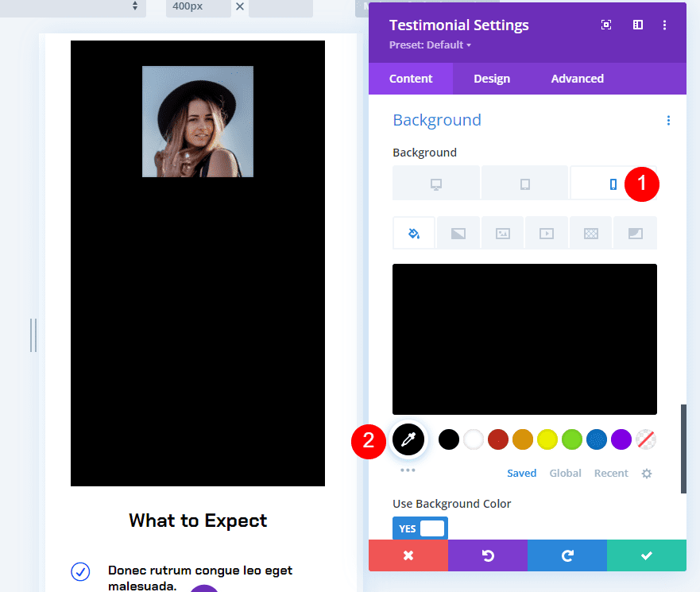Save changes with the green checkmark button
The width and height of the screenshot is (700, 592).
pyautogui.click(x=646, y=555)
